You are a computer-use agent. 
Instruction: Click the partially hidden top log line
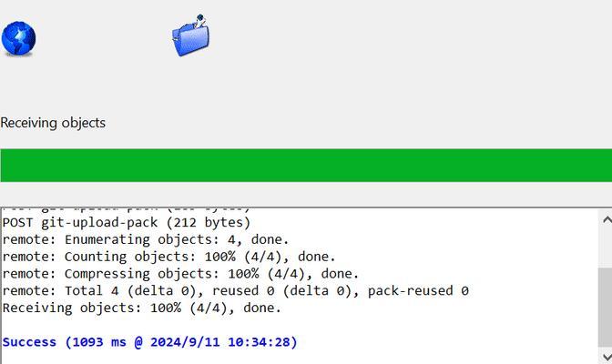pos(126,210)
